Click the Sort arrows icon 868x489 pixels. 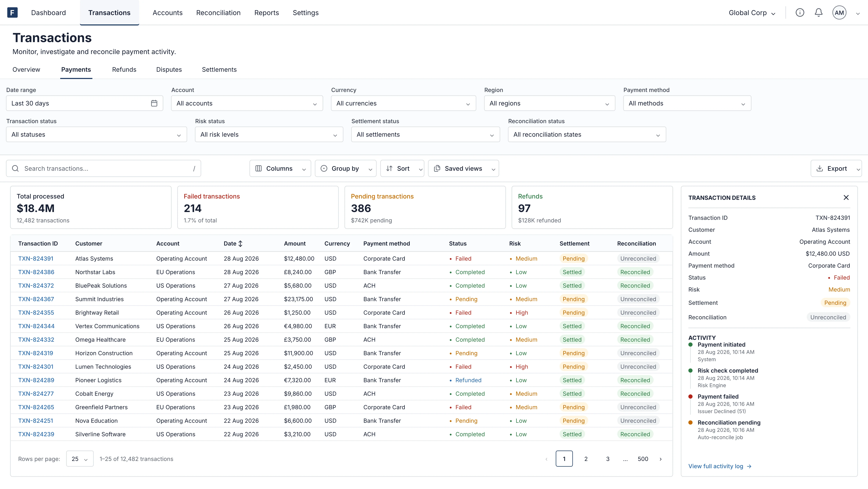(389, 168)
